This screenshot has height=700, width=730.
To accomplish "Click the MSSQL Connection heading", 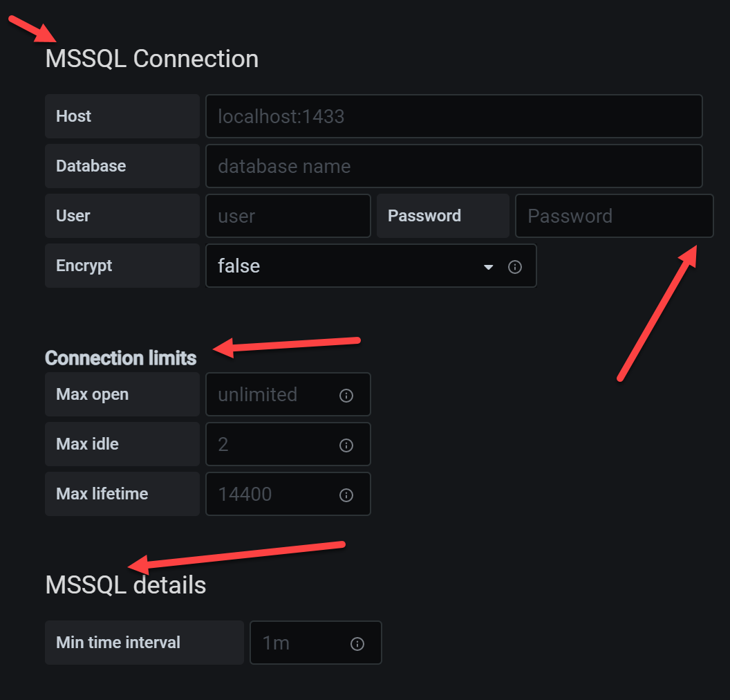I will click(x=151, y=59).
